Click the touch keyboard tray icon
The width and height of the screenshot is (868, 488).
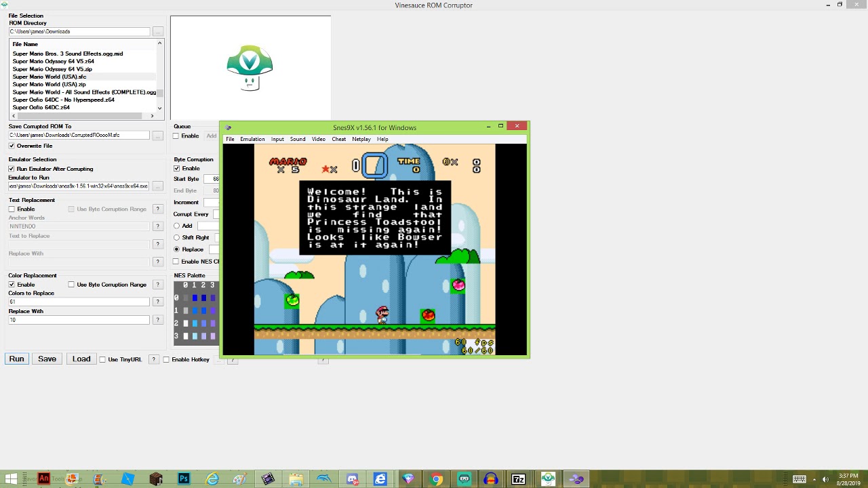pos(800,479)
